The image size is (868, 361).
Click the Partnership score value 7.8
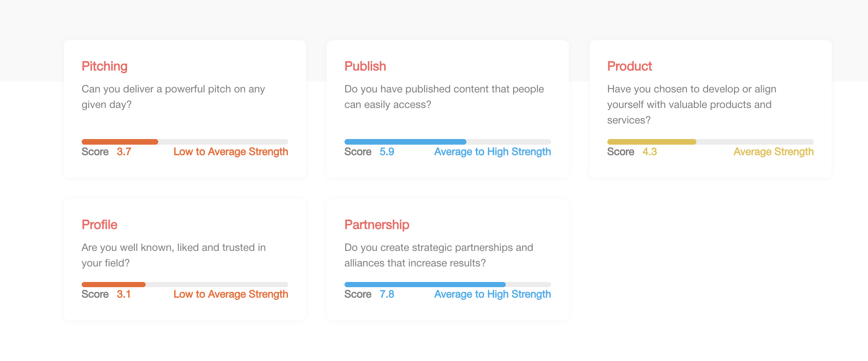pos(386,294)
